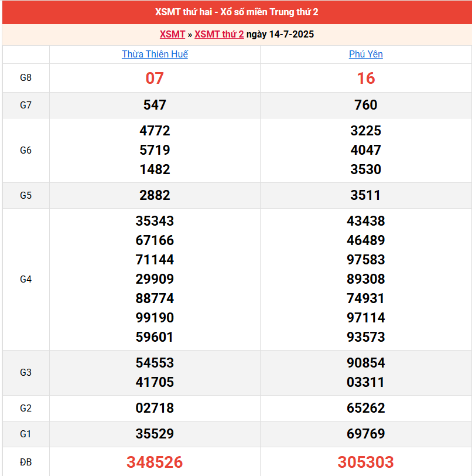Click the G6 row label
This screenshot has width=472, height=476.
[26, 150]
